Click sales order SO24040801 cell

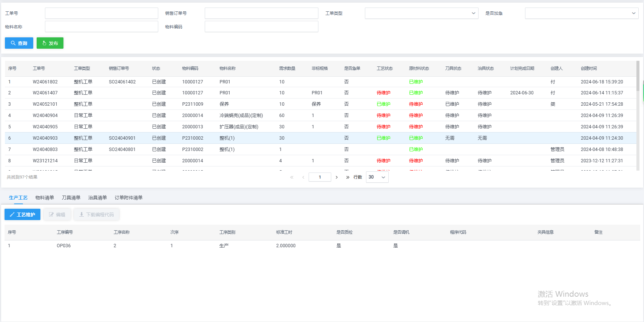122,149
